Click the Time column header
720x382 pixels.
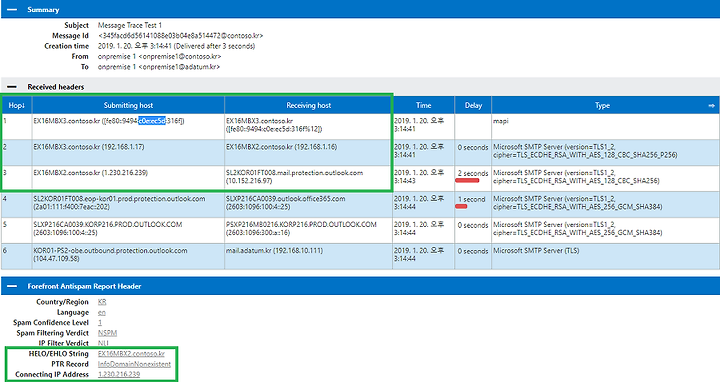[x=423, y=105]
